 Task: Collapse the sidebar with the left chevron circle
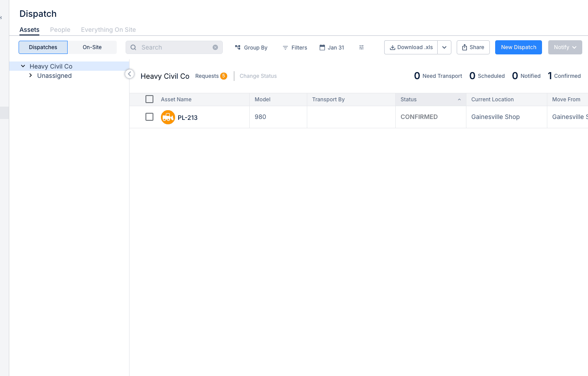pos(129,74)
